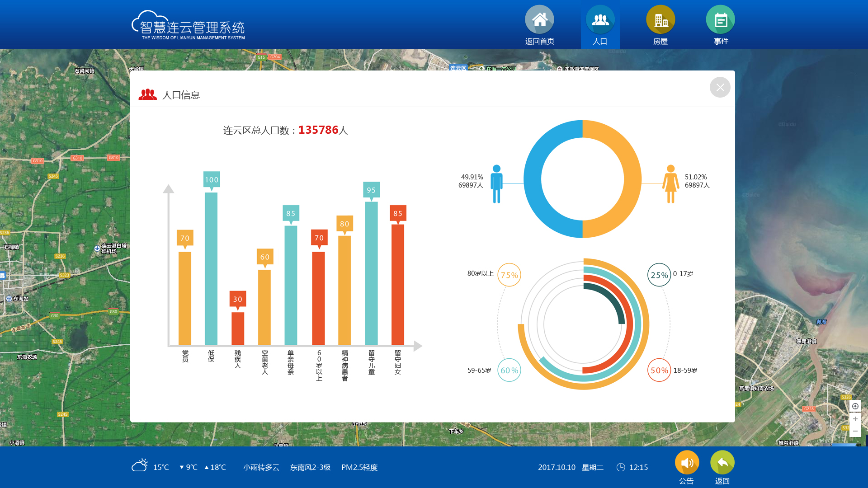868x488 pixels.
Task: Open the 返回首页 home icon
Action: [539, 20]
